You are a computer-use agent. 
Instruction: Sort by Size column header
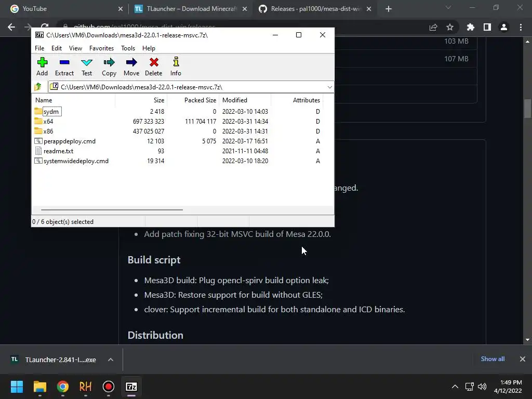tap(141, 100)
